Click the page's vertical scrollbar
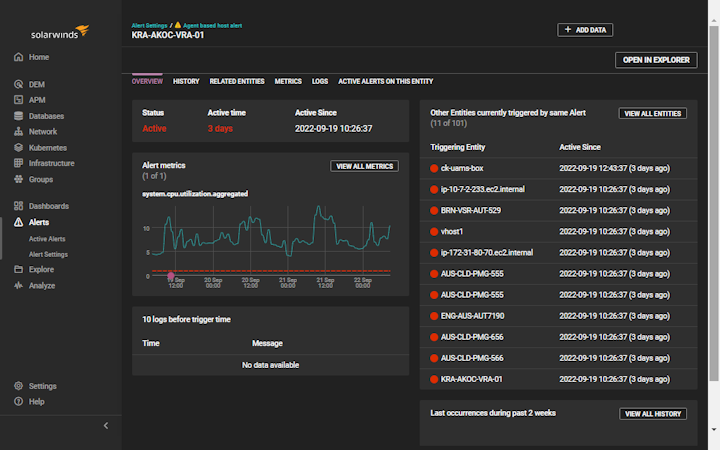Viewport: 720px width, 450px height. [x=714, y=200]
